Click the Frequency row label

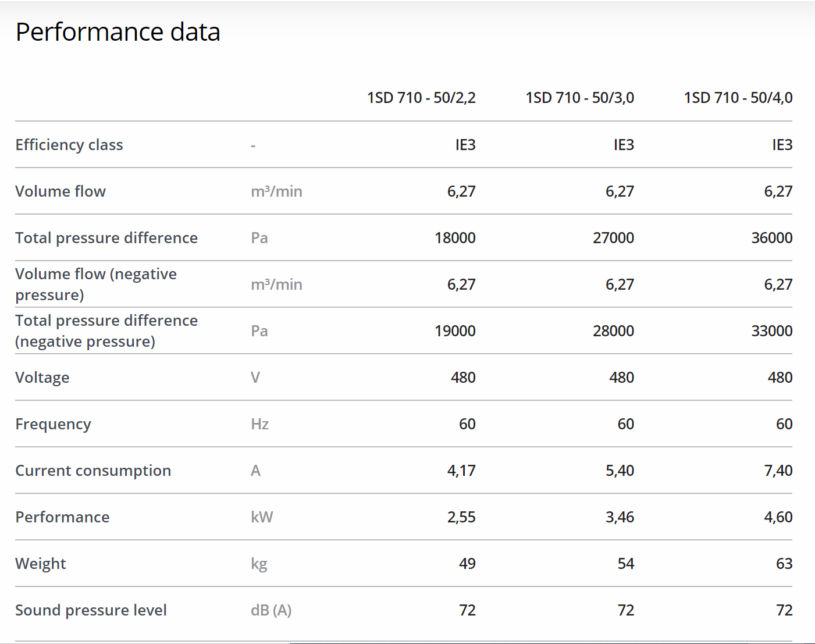coord(53,424)
